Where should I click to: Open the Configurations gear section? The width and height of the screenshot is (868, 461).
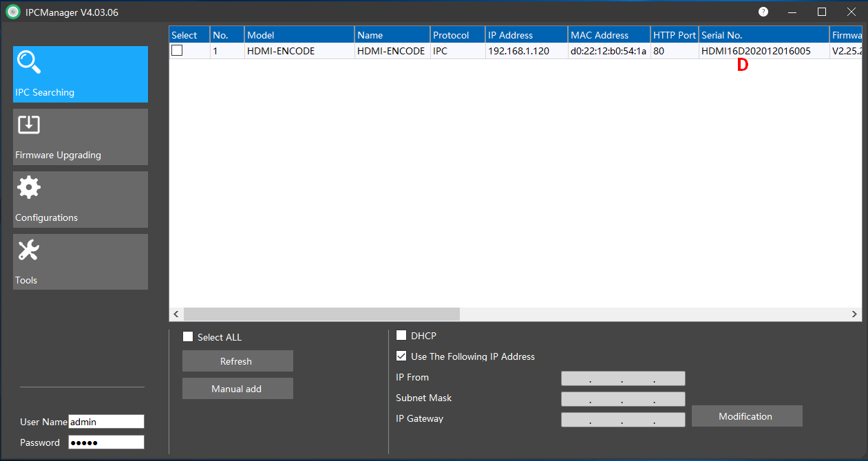coord(80,200)
